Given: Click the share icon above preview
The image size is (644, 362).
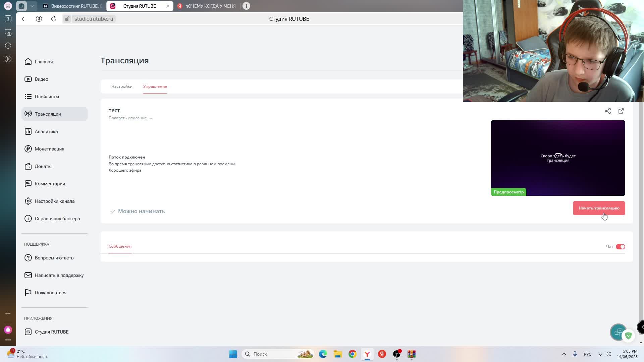Looking at the screenshot, I should [x=608, y=111].
